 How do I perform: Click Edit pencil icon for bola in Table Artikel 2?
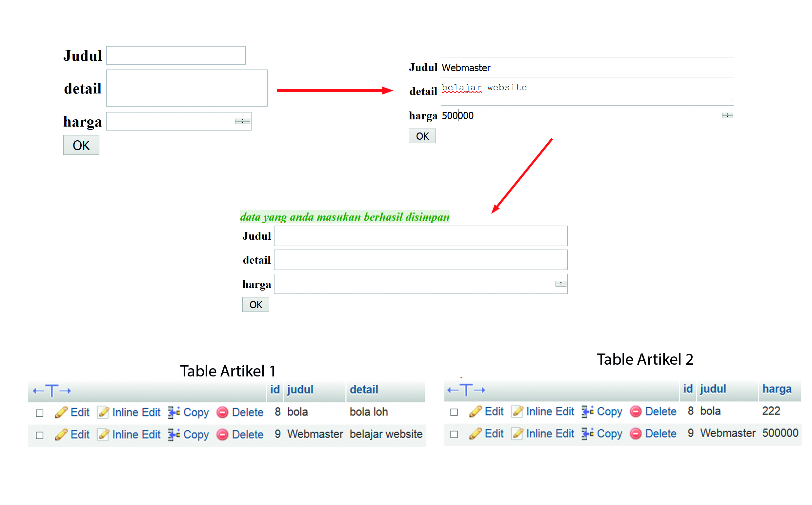point(475,412)
